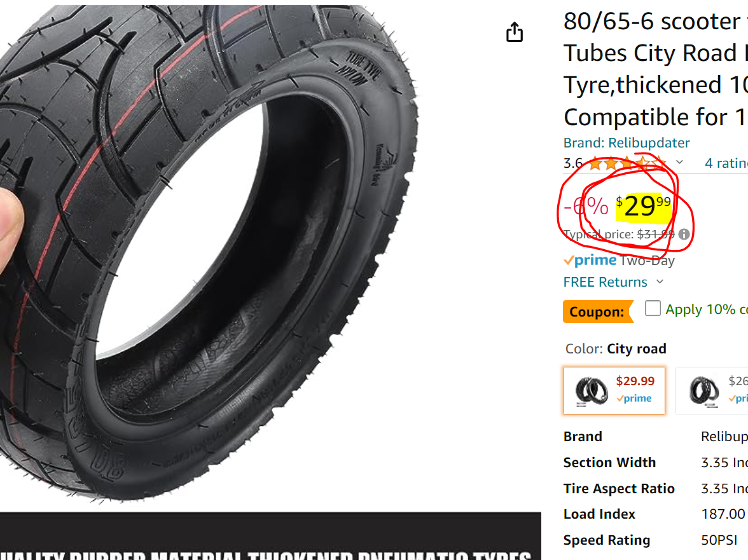Click the share icon
748x560 pixels.
tap(515, 32)
